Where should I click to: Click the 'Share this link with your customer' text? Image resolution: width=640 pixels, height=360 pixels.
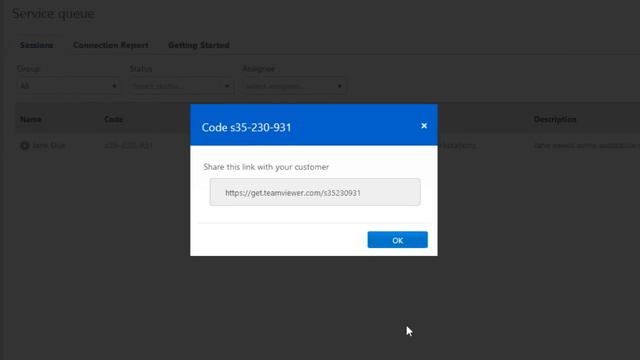[x=266, y=167]
